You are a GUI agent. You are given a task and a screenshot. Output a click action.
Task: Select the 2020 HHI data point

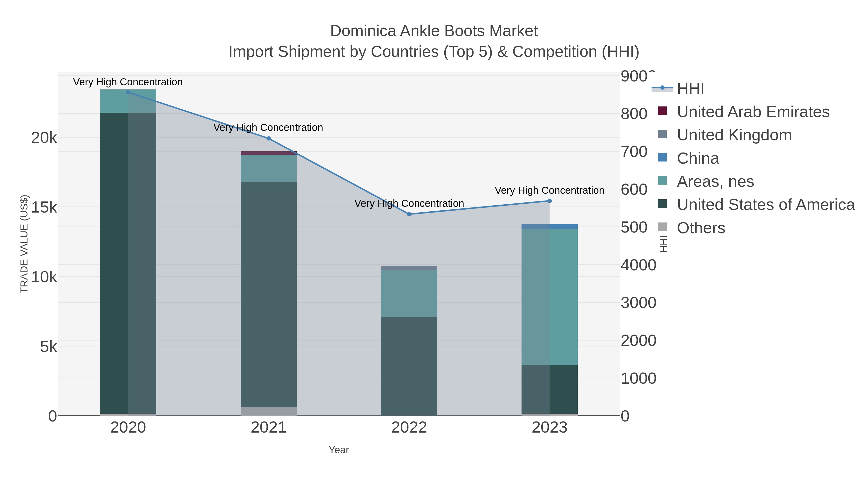pos(128,92)
